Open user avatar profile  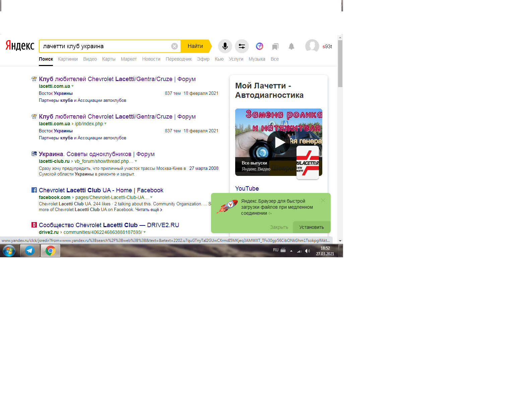pyautogui.click(x=312, y=46)
